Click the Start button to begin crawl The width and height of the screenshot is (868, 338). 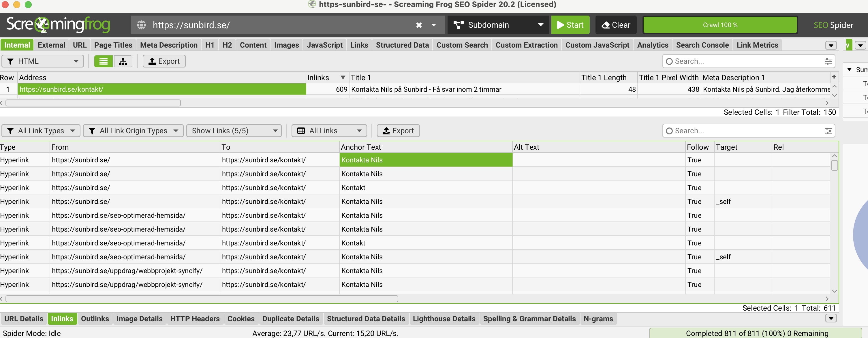pyautogui.click(x=571, y=24)
